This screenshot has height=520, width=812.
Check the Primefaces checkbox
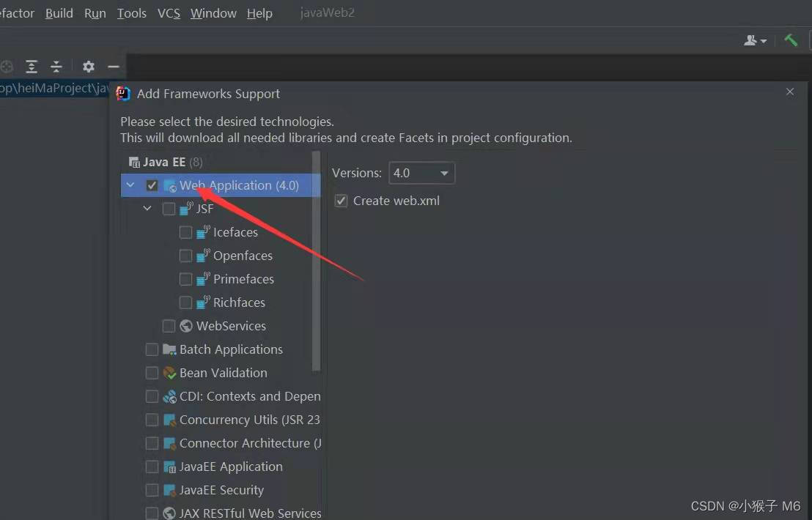point(185,279)
